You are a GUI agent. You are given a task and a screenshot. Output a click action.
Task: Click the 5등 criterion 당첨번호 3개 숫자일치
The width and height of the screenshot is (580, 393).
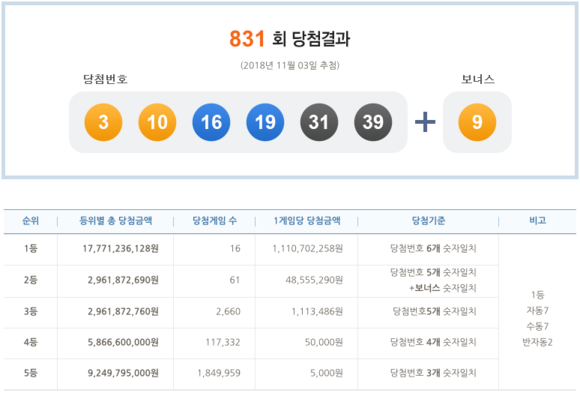433,373
